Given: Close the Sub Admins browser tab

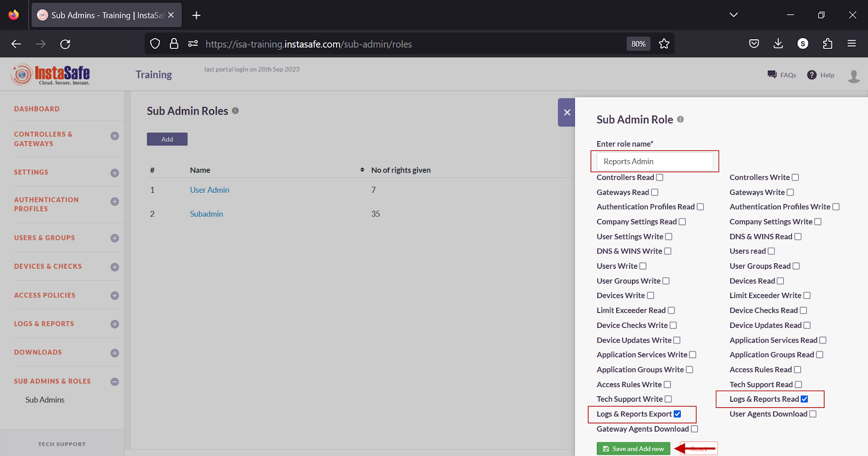Looking at the screenshot, I should 171,15.
